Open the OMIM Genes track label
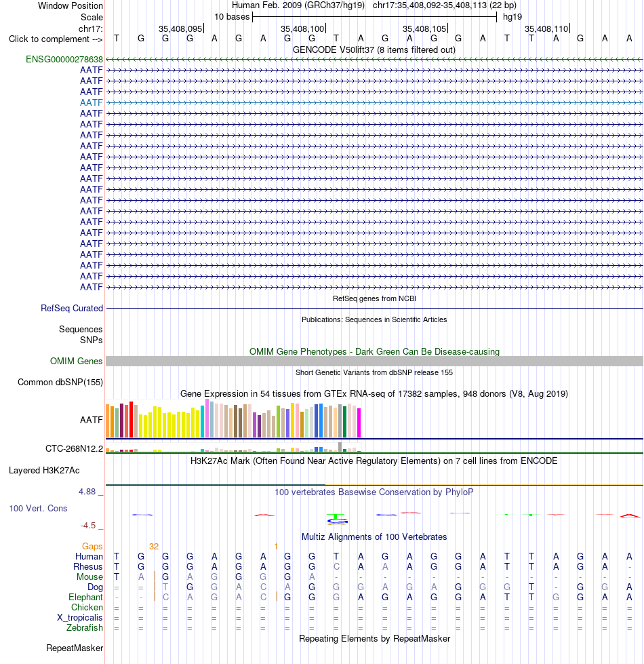 [x=77, y=362]
